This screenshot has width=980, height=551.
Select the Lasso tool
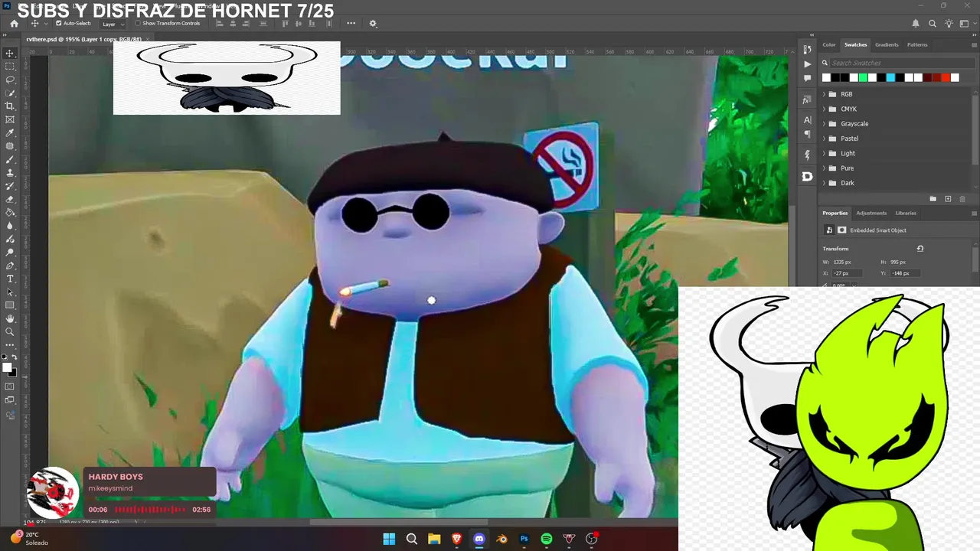coord(10,80)
